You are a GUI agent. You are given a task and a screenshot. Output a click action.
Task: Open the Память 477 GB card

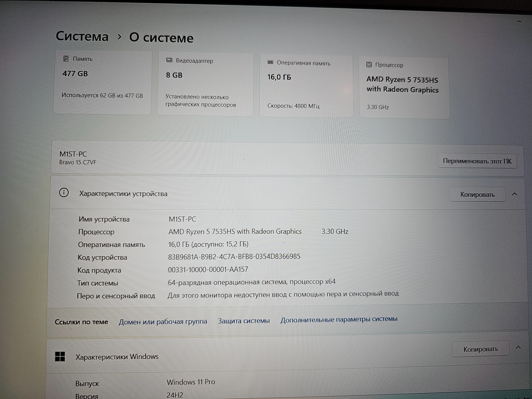(102, 82)
